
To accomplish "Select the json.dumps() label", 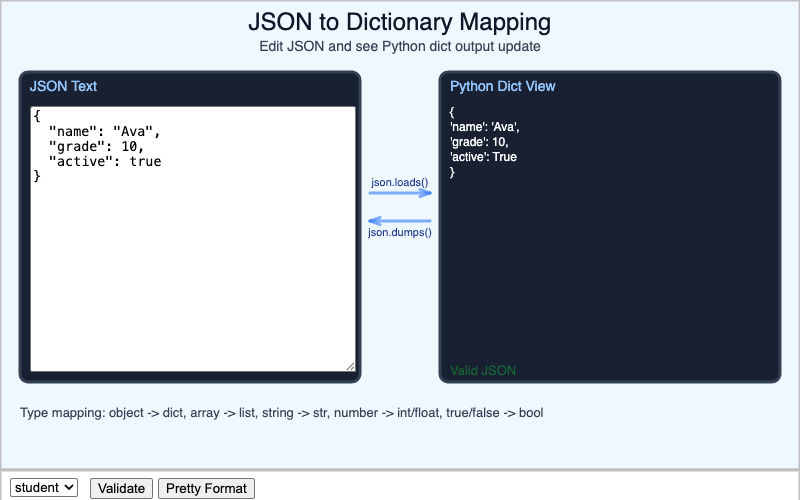I will (x=400, y=233).
